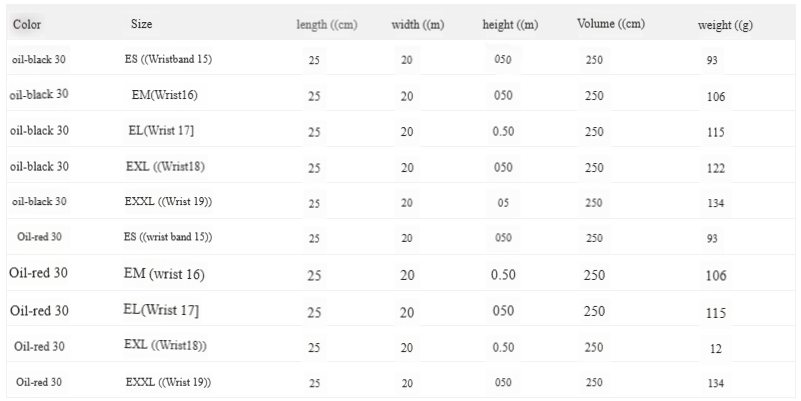Click the EXL ((Wrist18)) Oil-red size cell
Screen dimensions: 801x401
point(167,346)
